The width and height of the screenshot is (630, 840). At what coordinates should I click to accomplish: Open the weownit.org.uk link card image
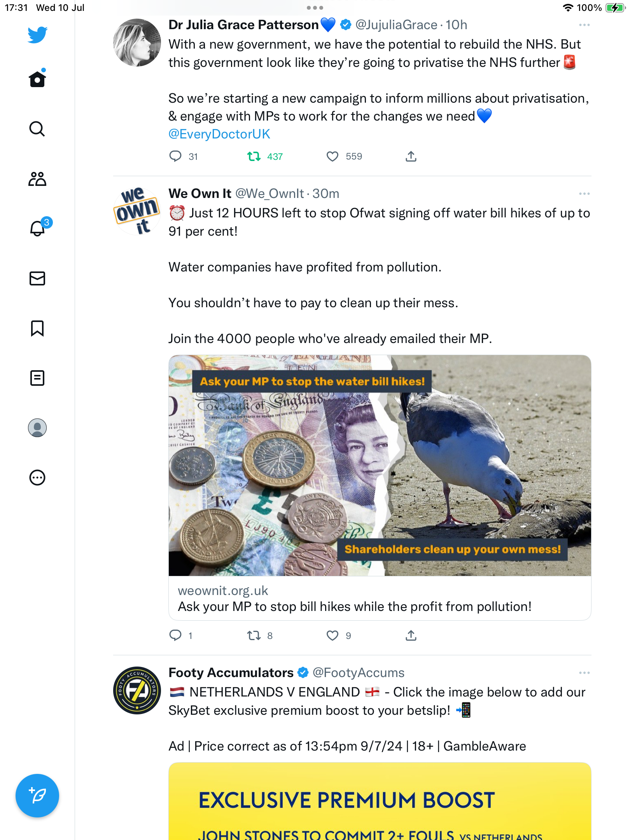[x=380, y=465]
